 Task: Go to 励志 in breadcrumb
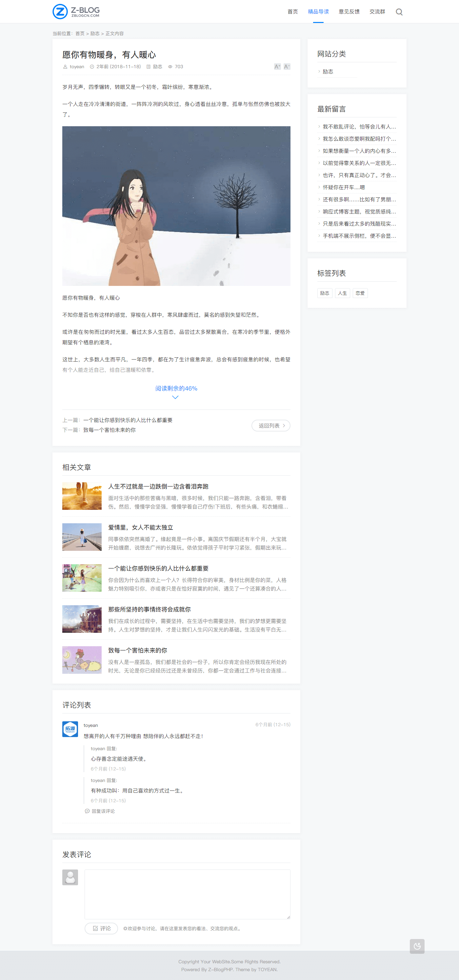[x=95, y=33]
